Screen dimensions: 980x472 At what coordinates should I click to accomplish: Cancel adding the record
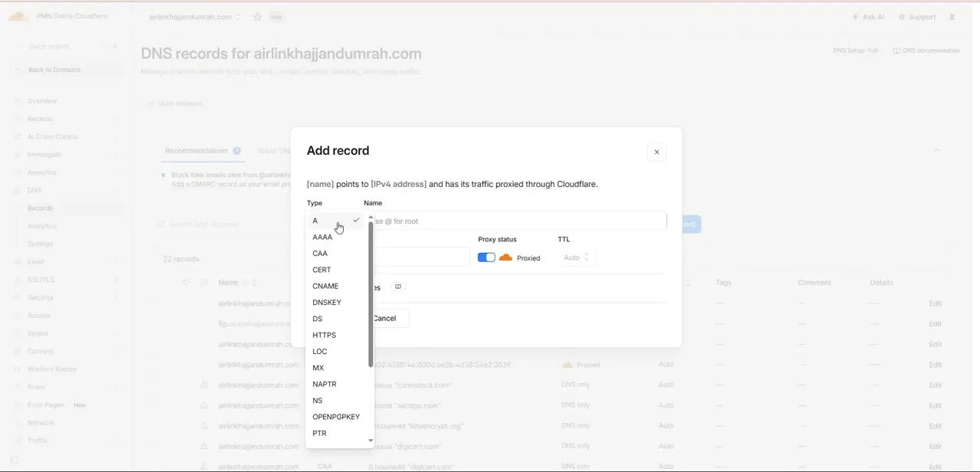tap(386, 318)
